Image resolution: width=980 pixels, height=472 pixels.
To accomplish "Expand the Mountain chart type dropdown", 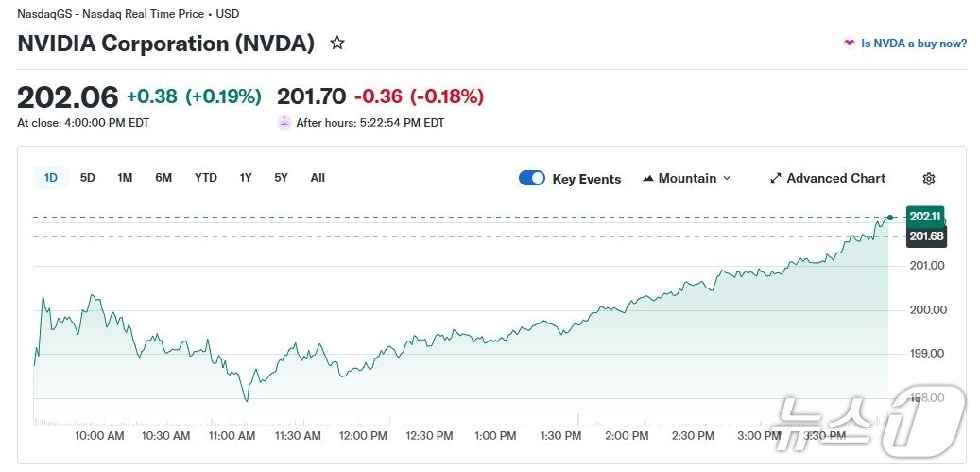I will pos(726,179).
